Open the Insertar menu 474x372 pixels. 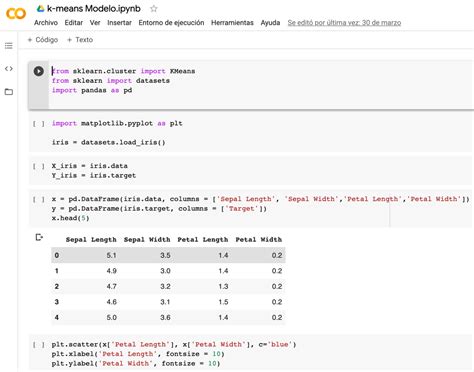pos(119,23)
